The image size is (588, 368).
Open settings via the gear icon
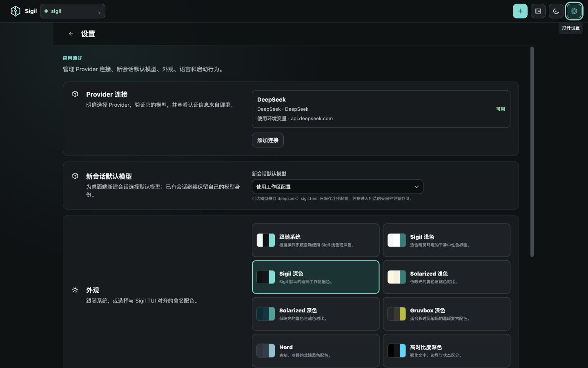[x=574, y=11]
